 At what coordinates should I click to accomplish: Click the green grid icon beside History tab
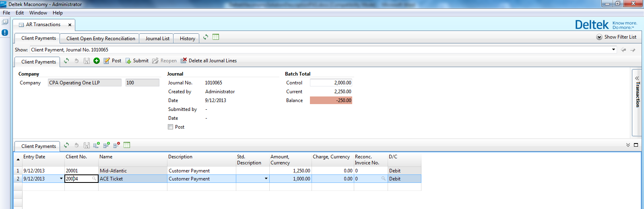[216, 37]
